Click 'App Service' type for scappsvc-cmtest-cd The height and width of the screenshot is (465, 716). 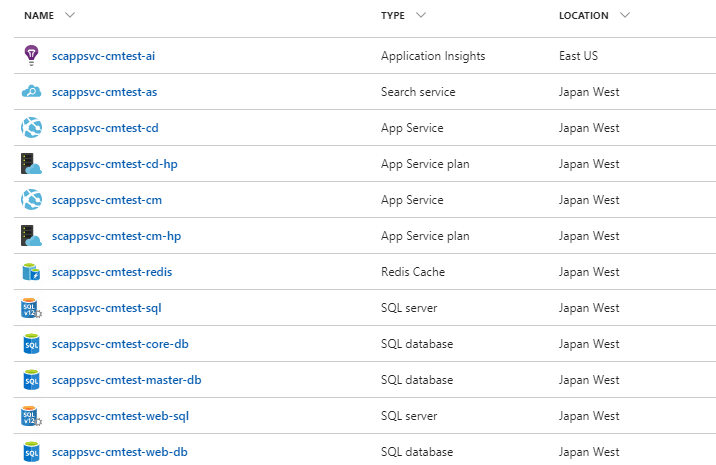click(412, 128)
